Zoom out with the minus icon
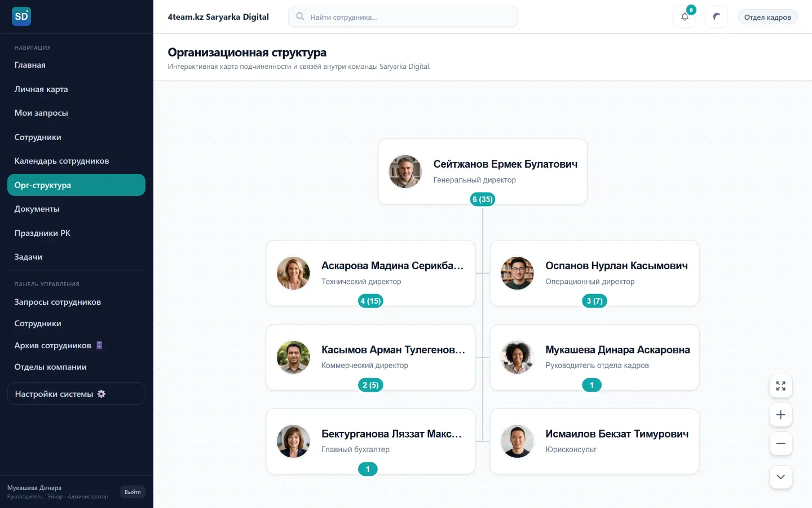 point(780,444)
